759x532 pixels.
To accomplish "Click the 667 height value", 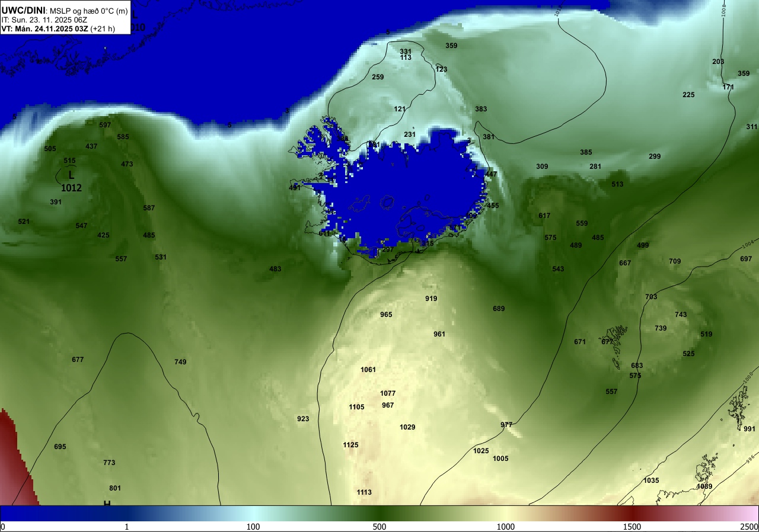I will (x=625, y=263).
